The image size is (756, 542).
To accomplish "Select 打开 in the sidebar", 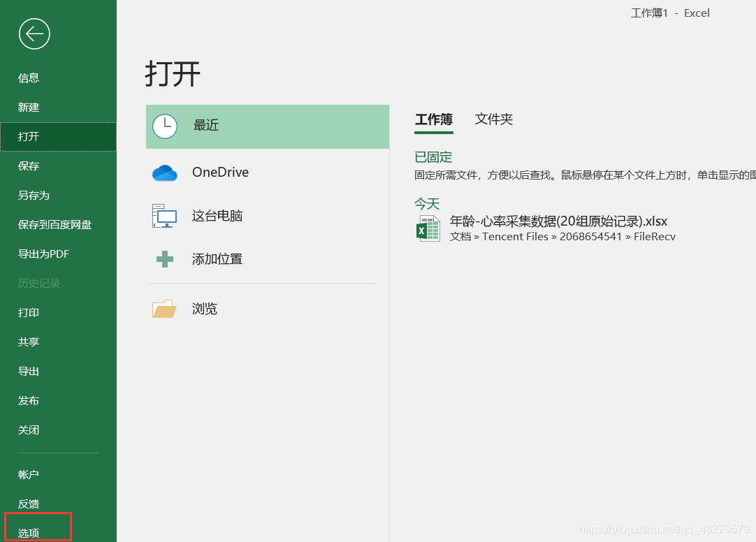I will pos(58,137).
